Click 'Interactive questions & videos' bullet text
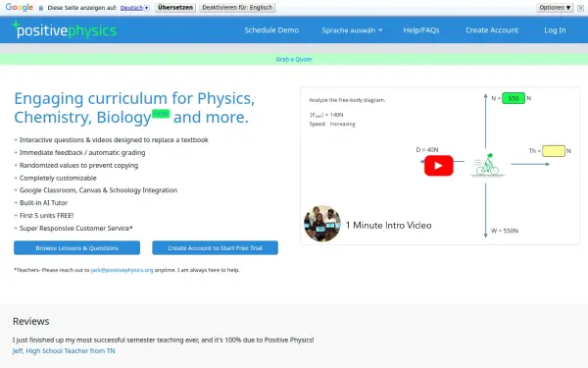Image resolution: width=588 pixels, height=368 pixels. (114, 140)
